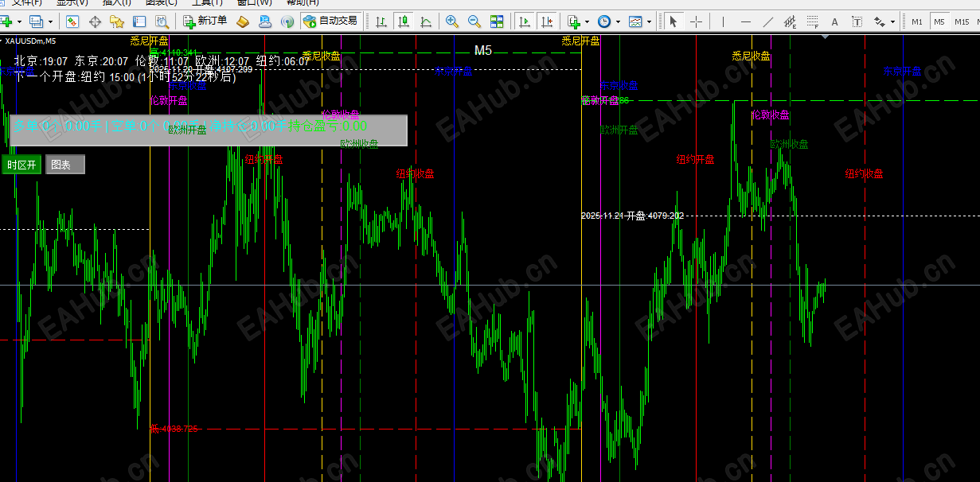
Task: Switch chart to bar chart mode
Action: (x=382, y=21)
